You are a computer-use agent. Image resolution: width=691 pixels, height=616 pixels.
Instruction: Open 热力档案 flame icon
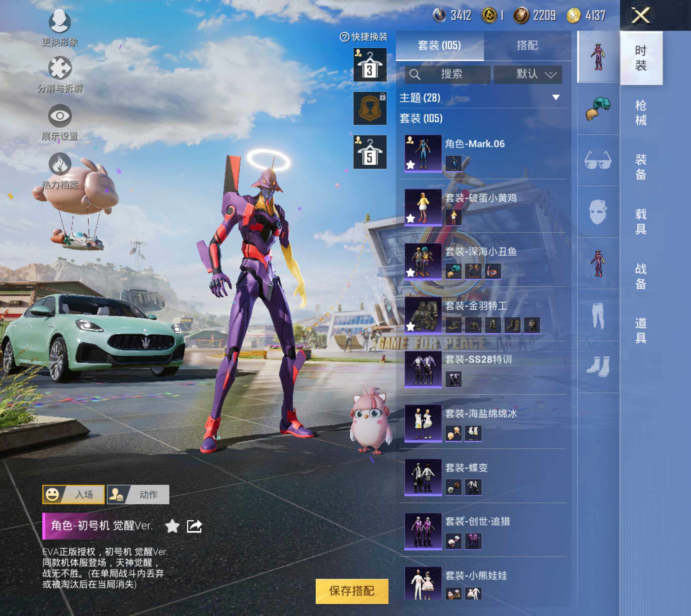point(60,164)
